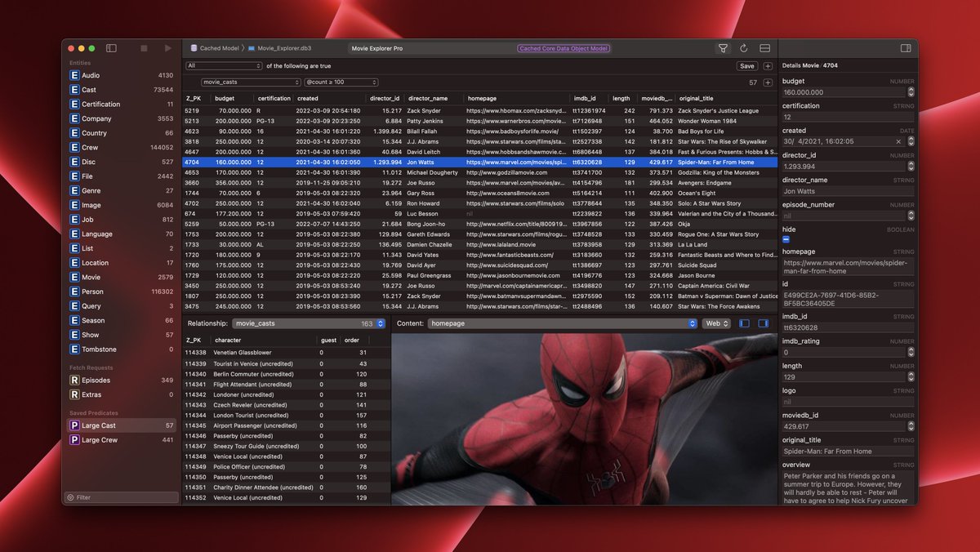Select the Cast entity
The width and height of the screenshot is (980, 552).
coord(122,90)
